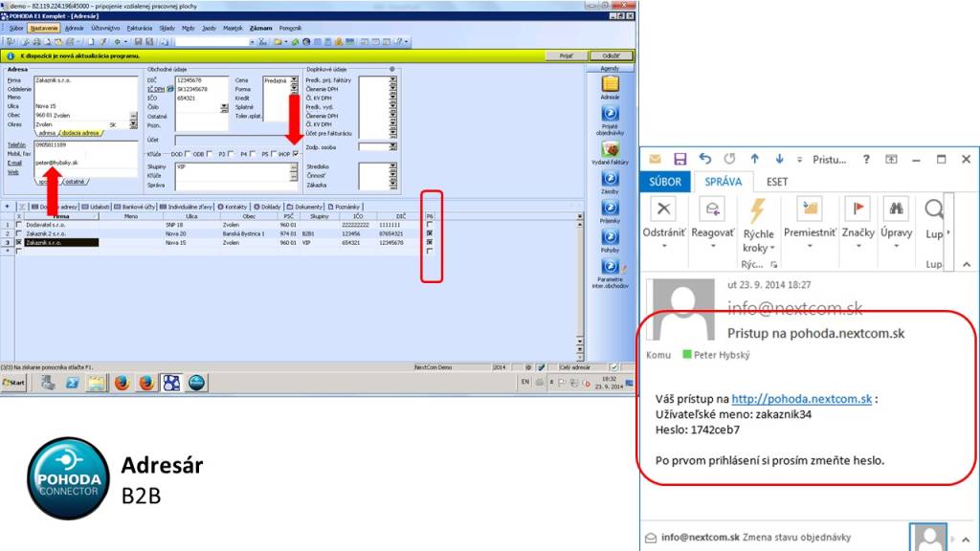Click the Lupa magnifier icon in ribbon

click(934, 209)
